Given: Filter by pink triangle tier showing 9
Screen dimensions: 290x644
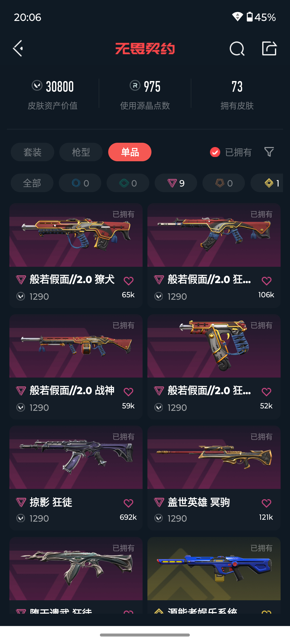Looking at the screenshot, I should tap(176, 183).
